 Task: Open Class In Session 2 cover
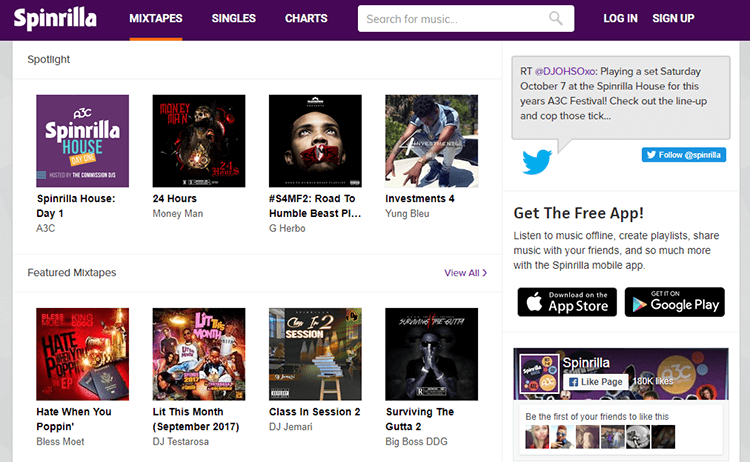(x=315, y=354)
